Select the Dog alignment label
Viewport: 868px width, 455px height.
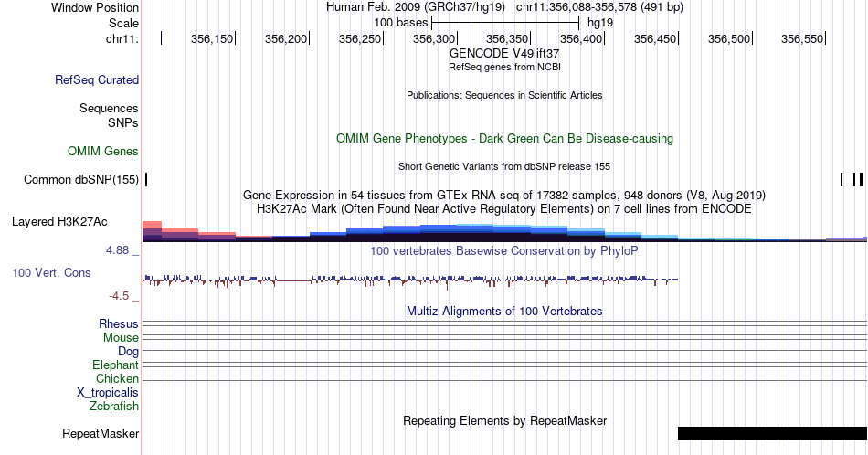tap(129, 352)
